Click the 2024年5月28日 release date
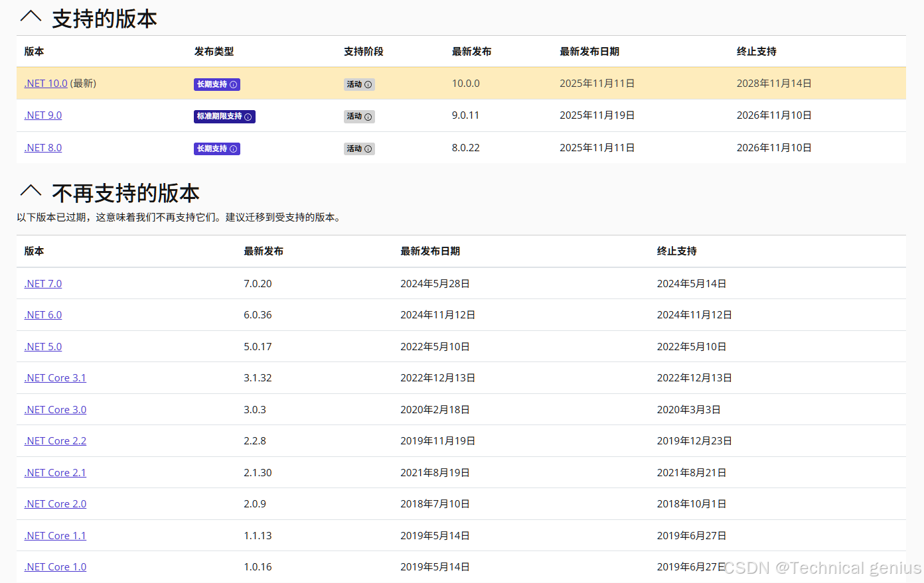This screenshot has height=583, width=924. pos(435,284)
